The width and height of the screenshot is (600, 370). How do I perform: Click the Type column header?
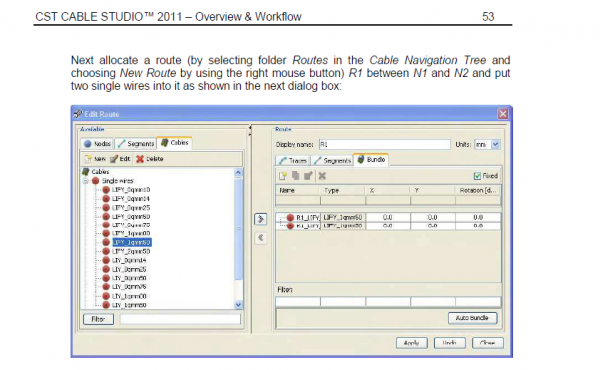tap(343, 190)
